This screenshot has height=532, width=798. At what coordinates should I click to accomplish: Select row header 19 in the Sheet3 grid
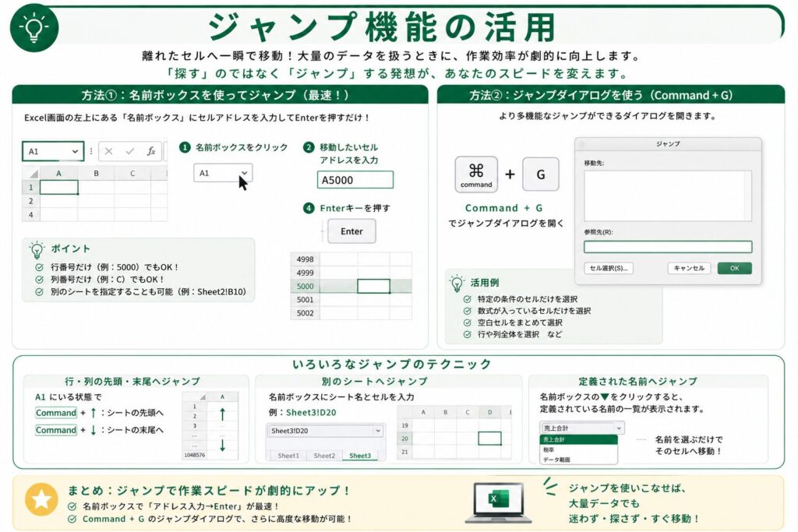pos(404,425)
